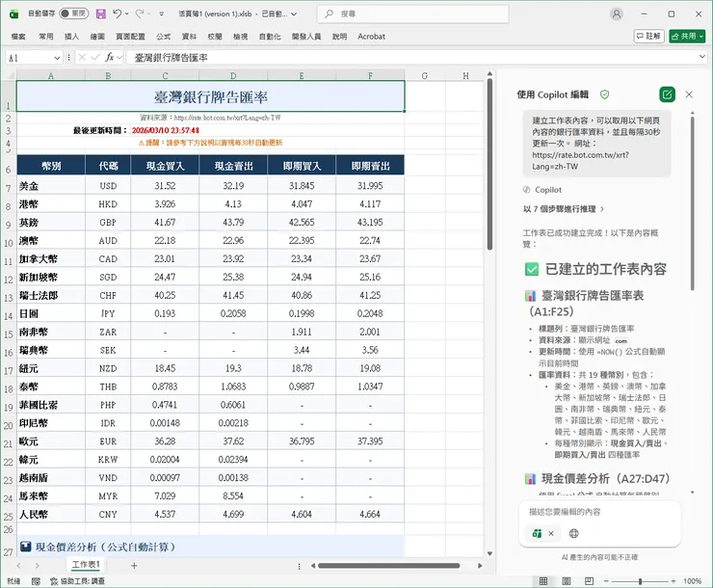Viewport: 713px width, 588px height.
Task: Switch to Page Break Preview view
Action: click(590, 581)
